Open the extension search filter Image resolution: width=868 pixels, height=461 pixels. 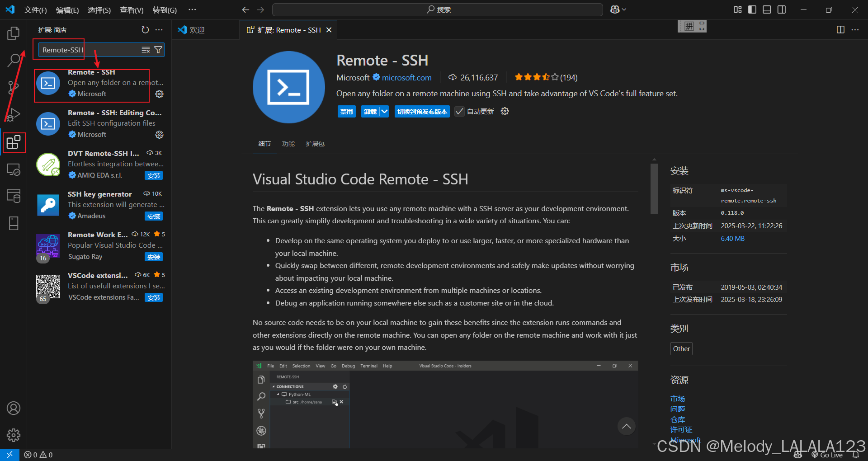pyautogui.click(x=158, y=50)
